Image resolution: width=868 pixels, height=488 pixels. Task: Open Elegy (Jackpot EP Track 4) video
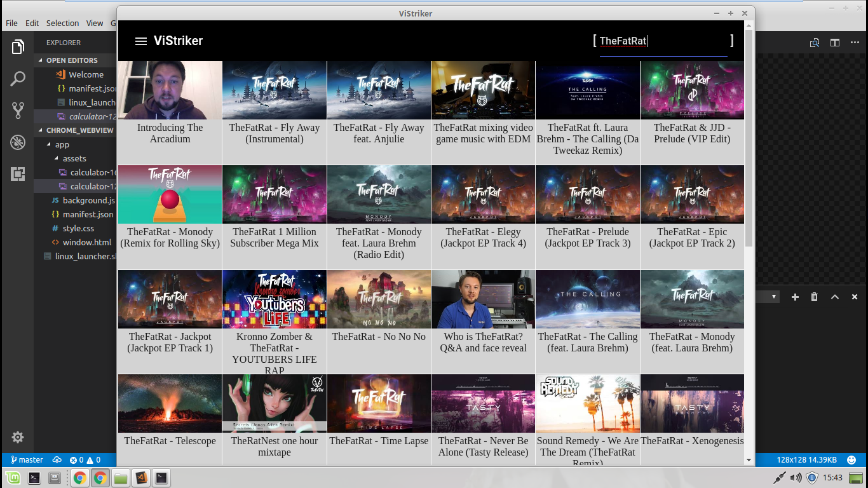pos(483,194)
